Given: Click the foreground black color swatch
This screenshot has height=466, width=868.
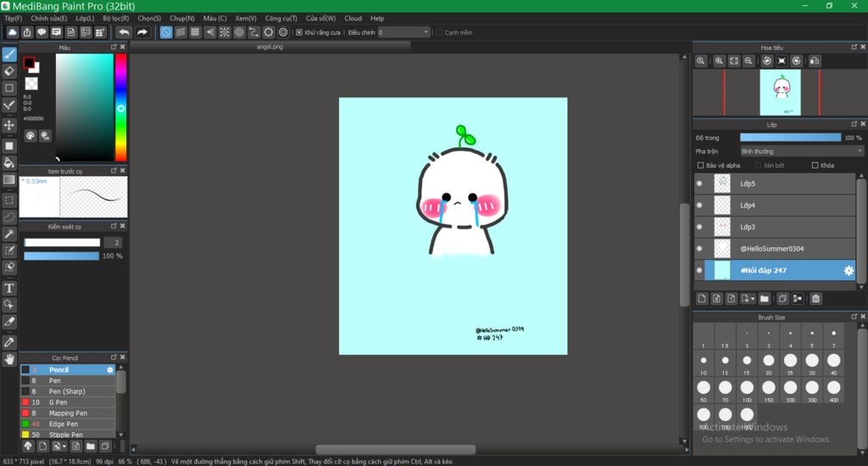Looking at the screenshot, I should (x=29, y=63).
